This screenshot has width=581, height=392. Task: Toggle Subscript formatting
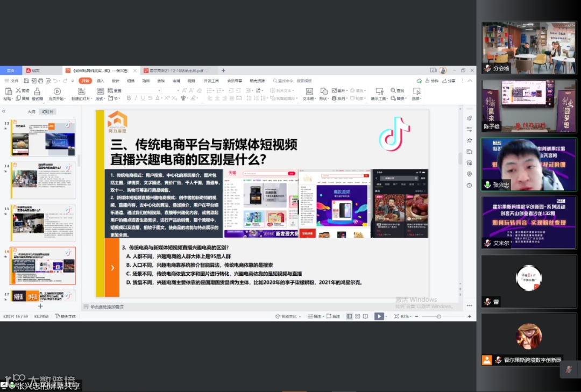pos(174,98)
